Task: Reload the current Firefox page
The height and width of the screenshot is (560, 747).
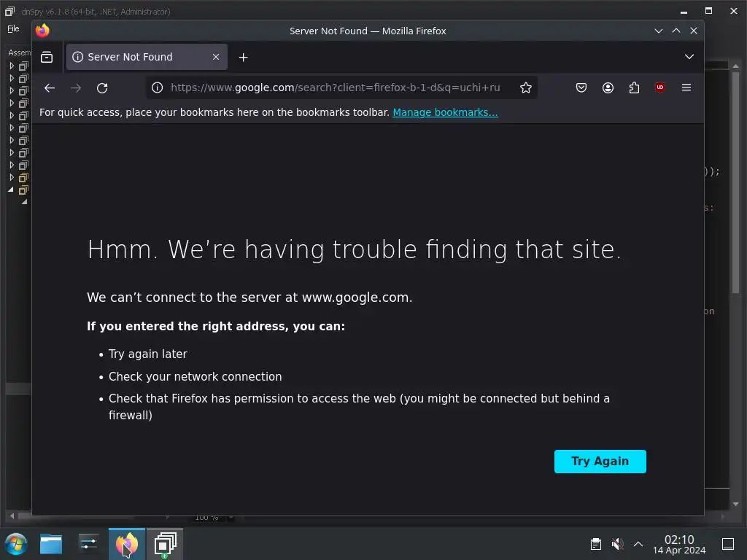Action: click(102, 88)
